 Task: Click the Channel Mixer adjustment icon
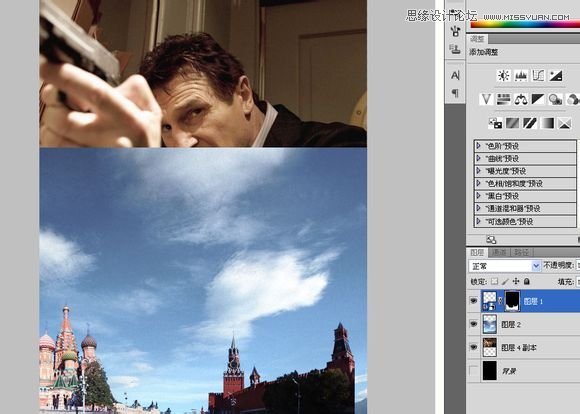[x=573, y=99]
